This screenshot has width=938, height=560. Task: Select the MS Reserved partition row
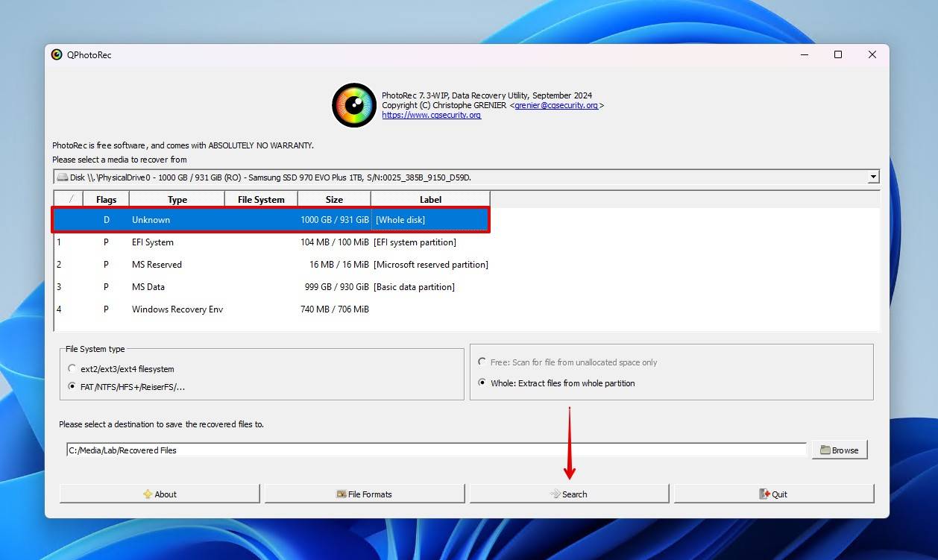(271, 264)
